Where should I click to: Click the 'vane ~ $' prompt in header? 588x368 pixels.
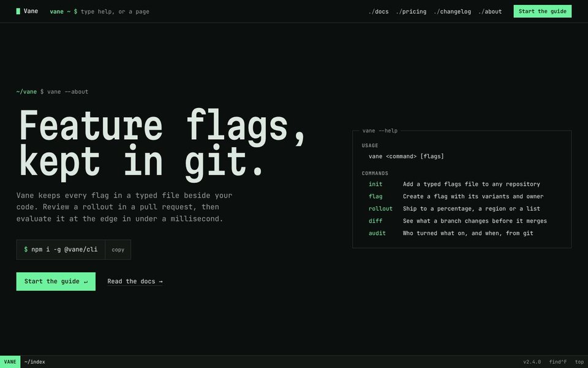pos(64,12)
